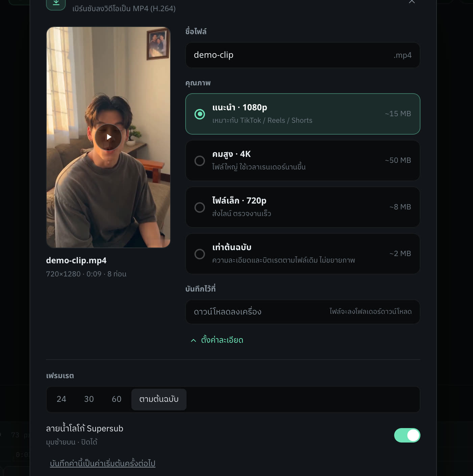Set frame rate to 24
473x476 pixels.
tap(61, 399)
